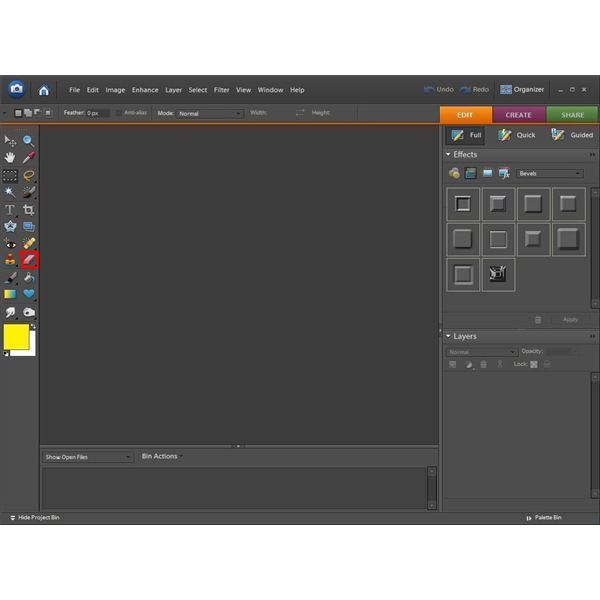Image resolution: width=600 pixels, height=600 pixels.
Task: Click the trash delete layer icon
Action: (x=484, y=364)
